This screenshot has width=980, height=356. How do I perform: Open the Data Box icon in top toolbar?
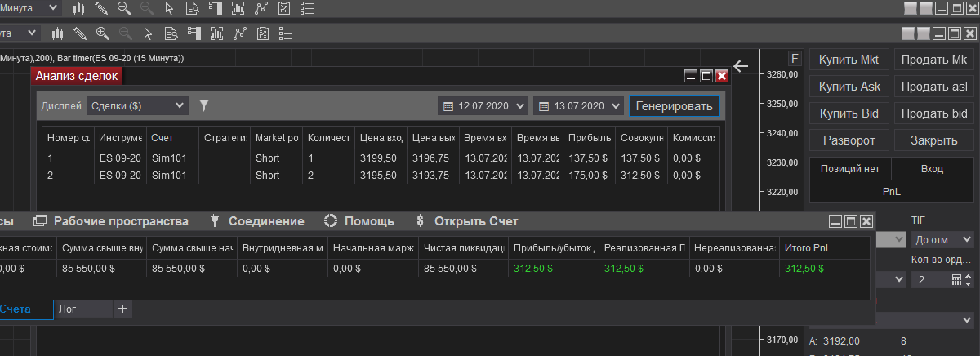click(x=193, y=8)
